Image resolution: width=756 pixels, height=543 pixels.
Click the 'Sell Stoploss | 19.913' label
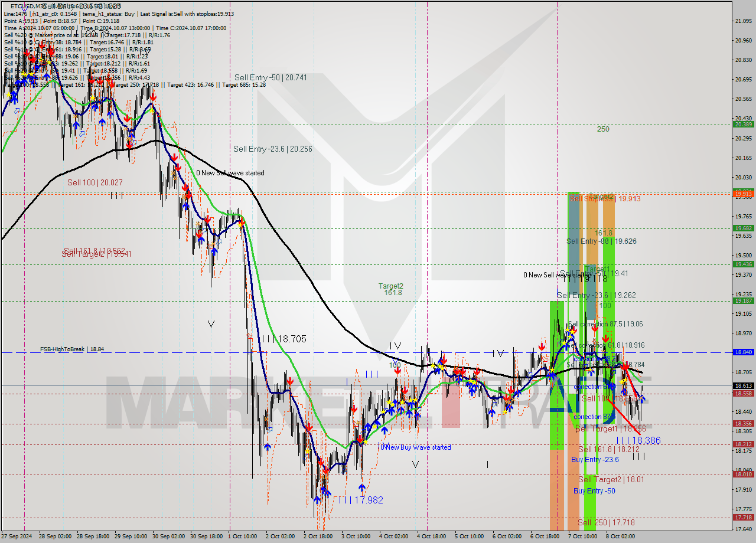pos(605,199)
